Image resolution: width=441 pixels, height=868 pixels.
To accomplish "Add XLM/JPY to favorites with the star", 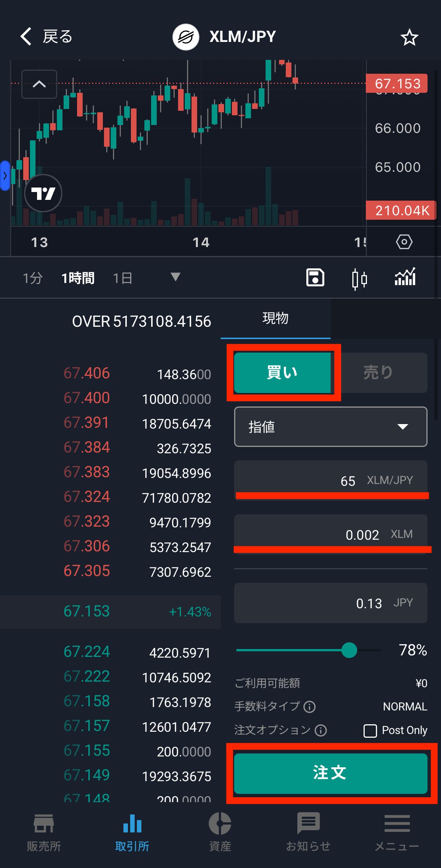I will pyautogui.click(x=409, y=37).
